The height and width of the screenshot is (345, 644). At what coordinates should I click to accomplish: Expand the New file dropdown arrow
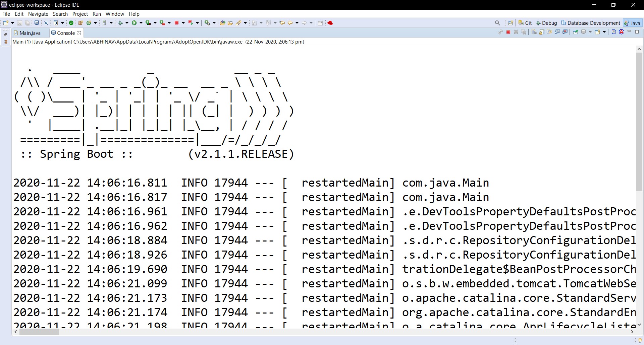click(x=12, y=23)
